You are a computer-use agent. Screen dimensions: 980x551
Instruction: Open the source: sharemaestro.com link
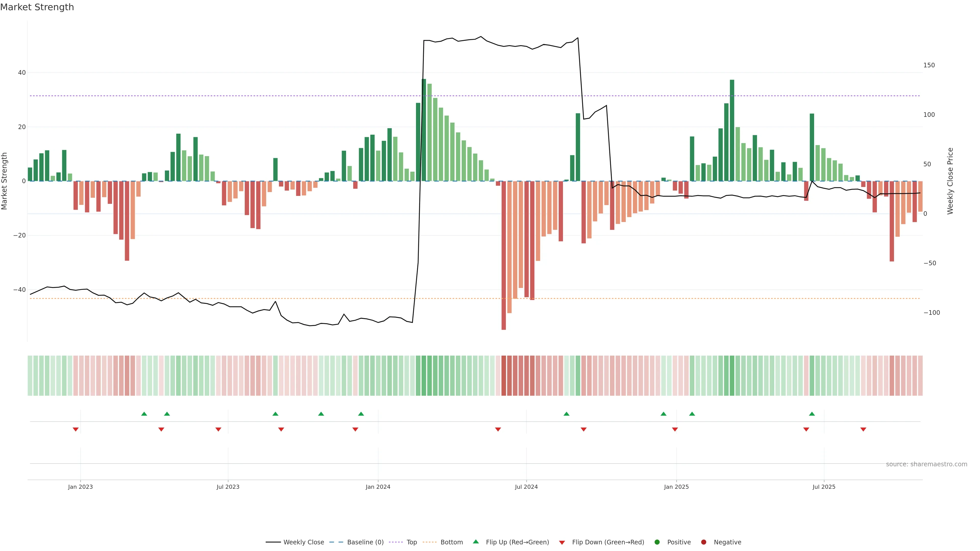click(x=926, y=464)
